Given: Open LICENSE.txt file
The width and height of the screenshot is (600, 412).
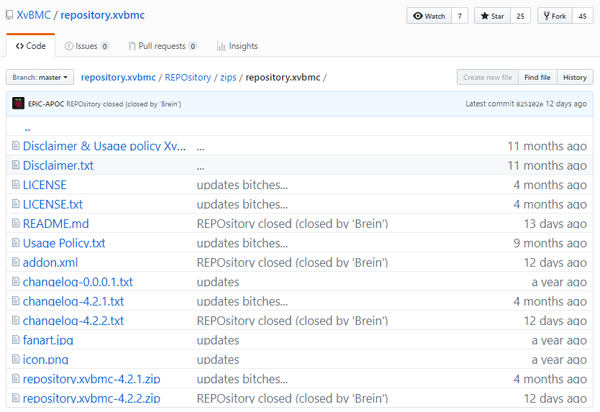Looking at the screenshot, I should [x=53, y=204].
